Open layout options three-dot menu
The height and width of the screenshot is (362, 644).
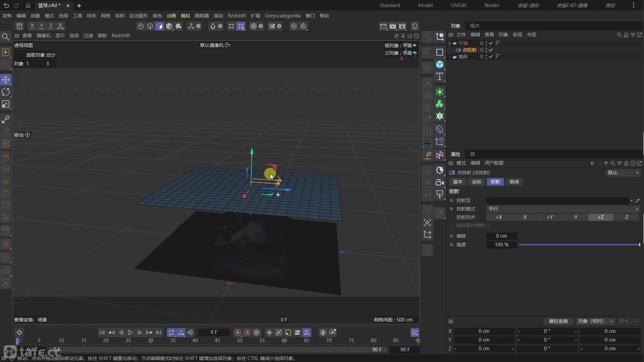(633, 5)
